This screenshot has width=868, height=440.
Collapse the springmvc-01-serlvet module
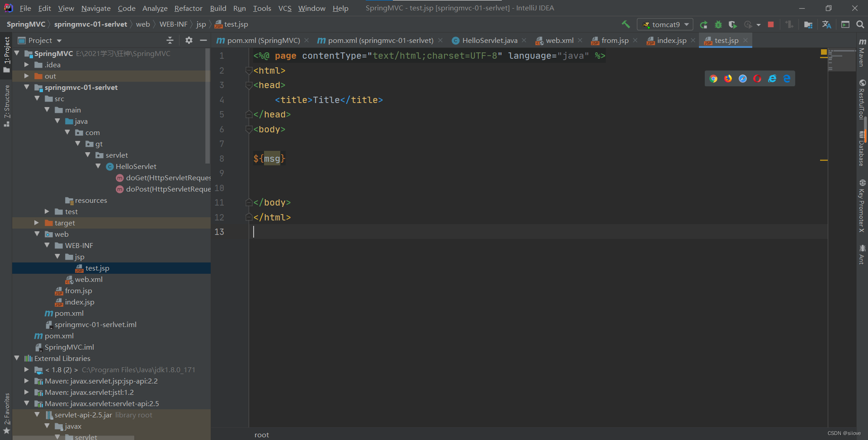coord(26,87)
